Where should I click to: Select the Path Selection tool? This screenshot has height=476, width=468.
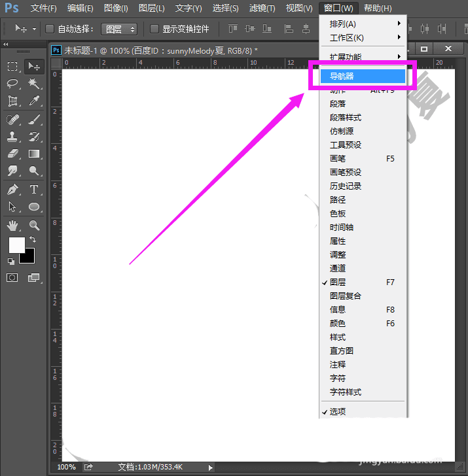[12, 207]
